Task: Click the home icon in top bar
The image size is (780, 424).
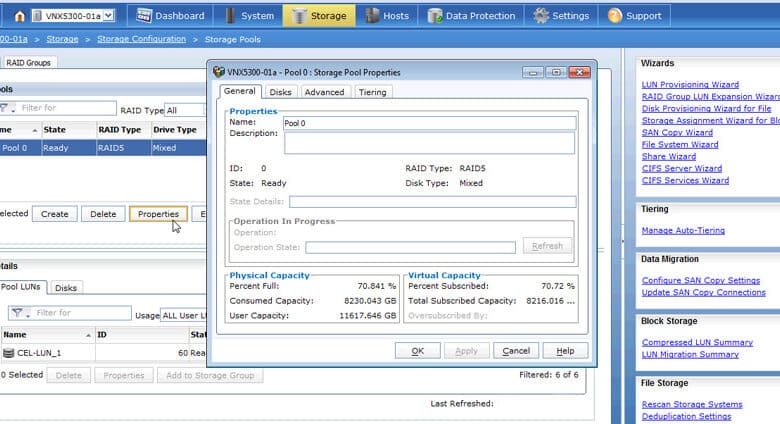Action: (19, 16)
